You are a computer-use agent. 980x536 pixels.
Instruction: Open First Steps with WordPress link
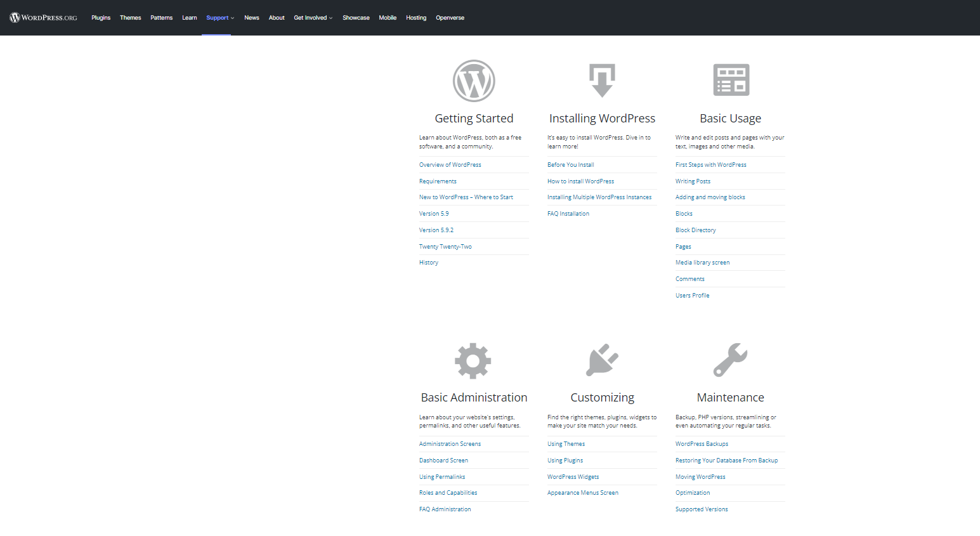[x=711, y=165]
